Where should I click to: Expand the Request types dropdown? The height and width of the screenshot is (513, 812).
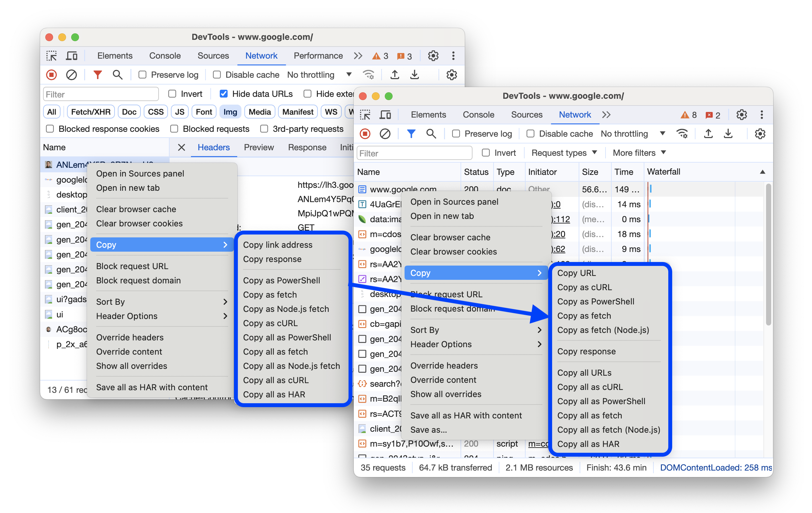(563, 153)
